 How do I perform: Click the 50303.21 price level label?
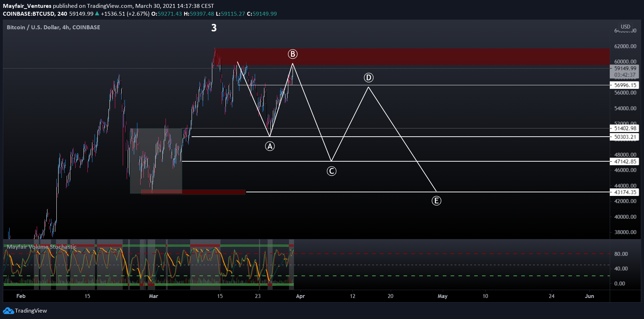pyautogui.click(x=624, y=137)
